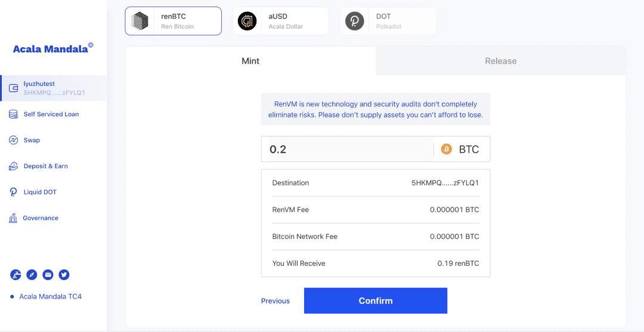Viewport: 644px width, 332px height.
Task: Confirm the mint transaction
Action: [376, 301]
